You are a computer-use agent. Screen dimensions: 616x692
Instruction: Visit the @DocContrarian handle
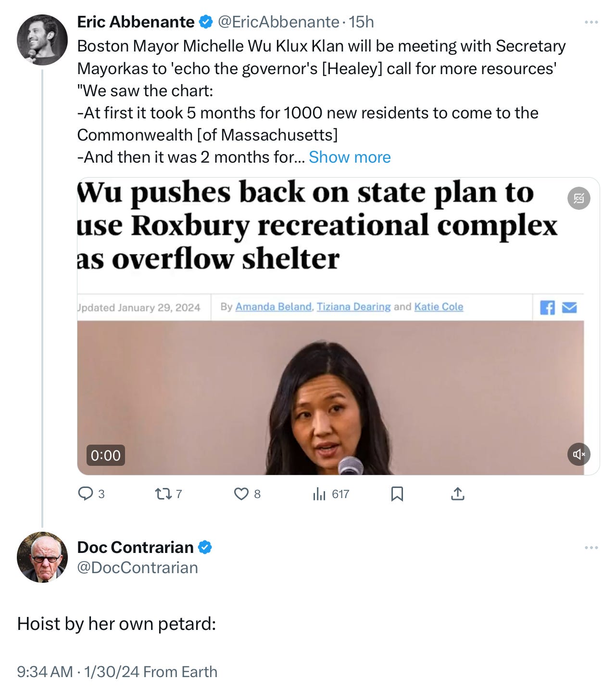138,567
